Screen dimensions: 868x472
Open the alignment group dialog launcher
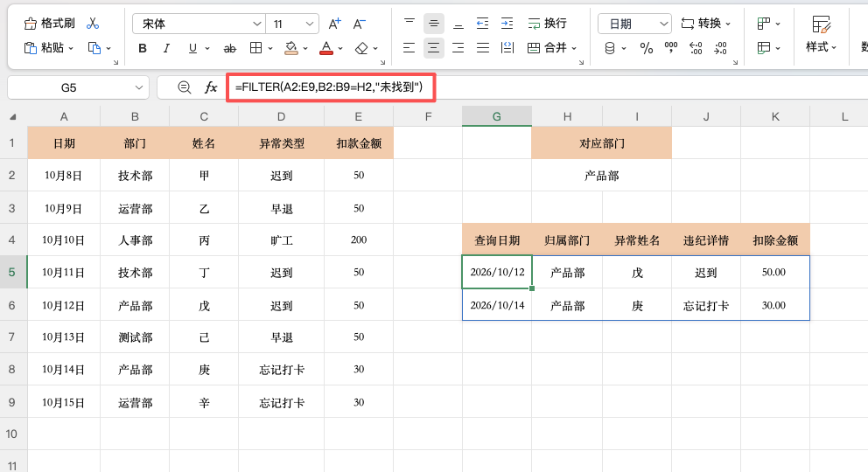[581, 62]
